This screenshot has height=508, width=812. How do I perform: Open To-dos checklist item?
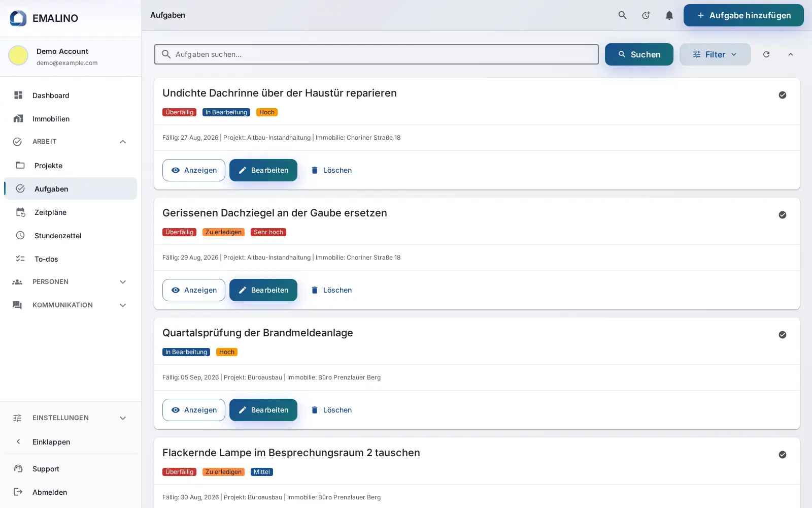coord(71,259)
